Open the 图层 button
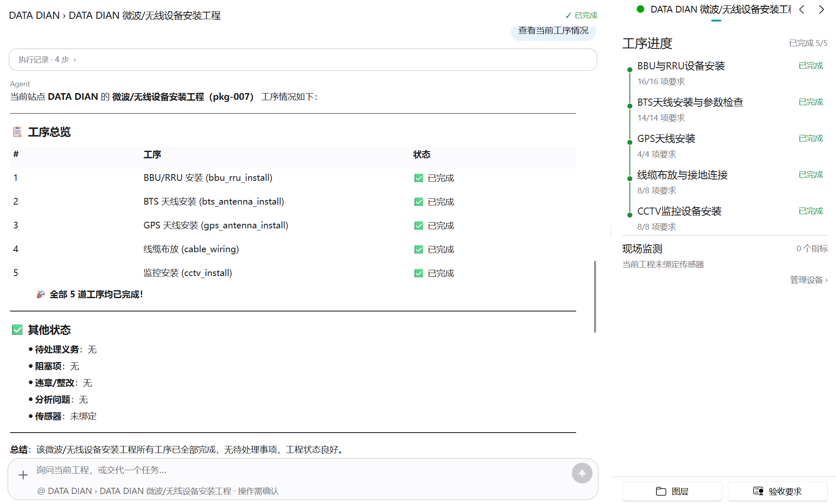836x504 pixels. pos(672,491)
